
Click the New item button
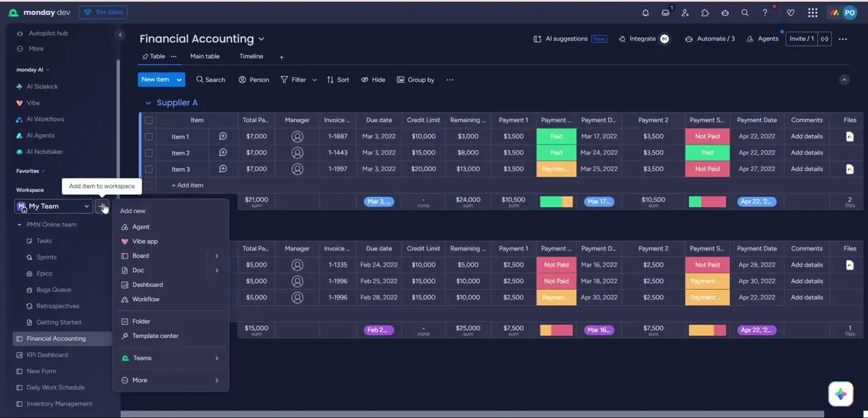(155, 79)
